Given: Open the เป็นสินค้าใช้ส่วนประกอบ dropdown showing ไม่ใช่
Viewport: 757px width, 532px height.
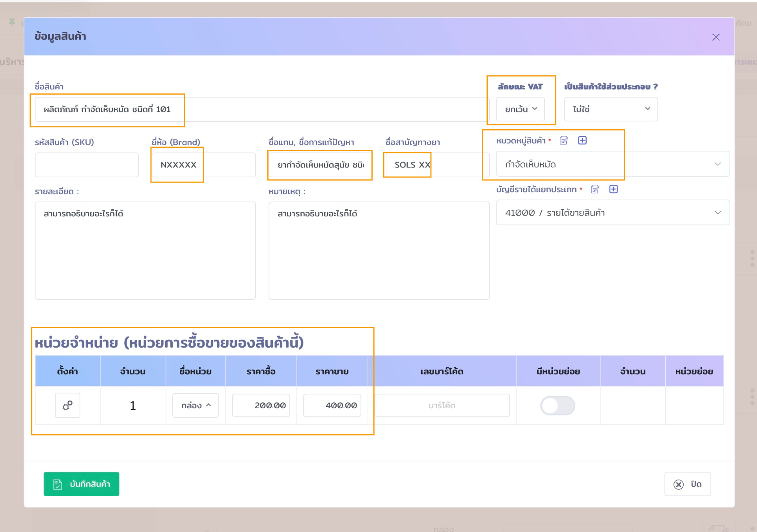Looking at the screenshot, I should pyautogui.click(x=610, y=109).
